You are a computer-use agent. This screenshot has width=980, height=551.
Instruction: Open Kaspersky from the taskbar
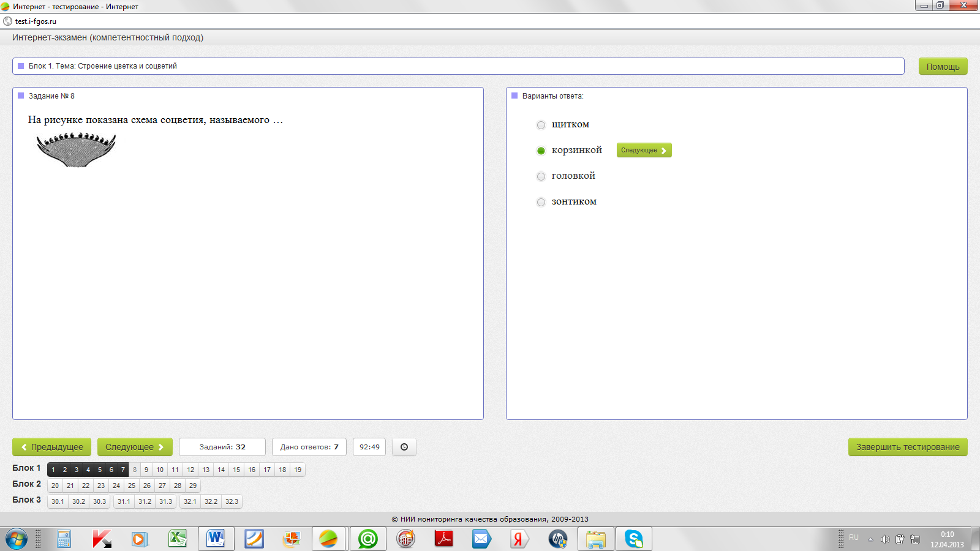point(102,539)
